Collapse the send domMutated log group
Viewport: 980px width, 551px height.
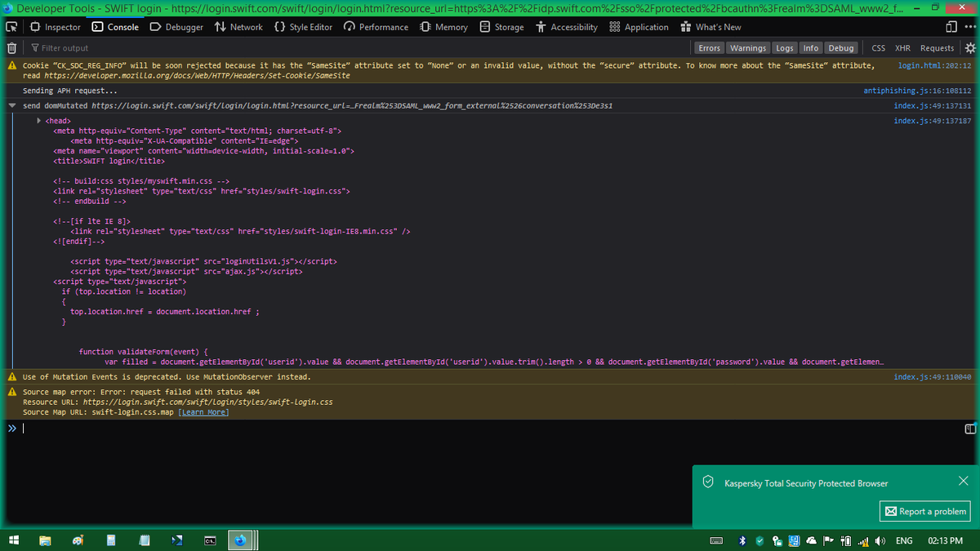(11, 106)
